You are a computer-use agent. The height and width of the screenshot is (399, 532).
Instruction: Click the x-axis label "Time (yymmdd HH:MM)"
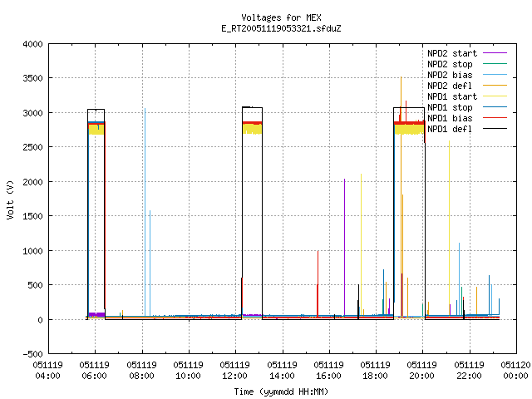(281, 392)
